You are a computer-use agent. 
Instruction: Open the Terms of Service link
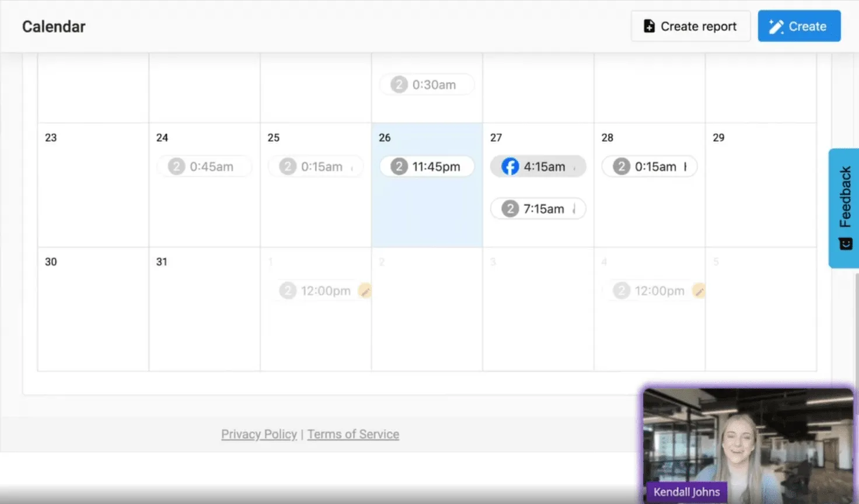(x=353, y=434)
